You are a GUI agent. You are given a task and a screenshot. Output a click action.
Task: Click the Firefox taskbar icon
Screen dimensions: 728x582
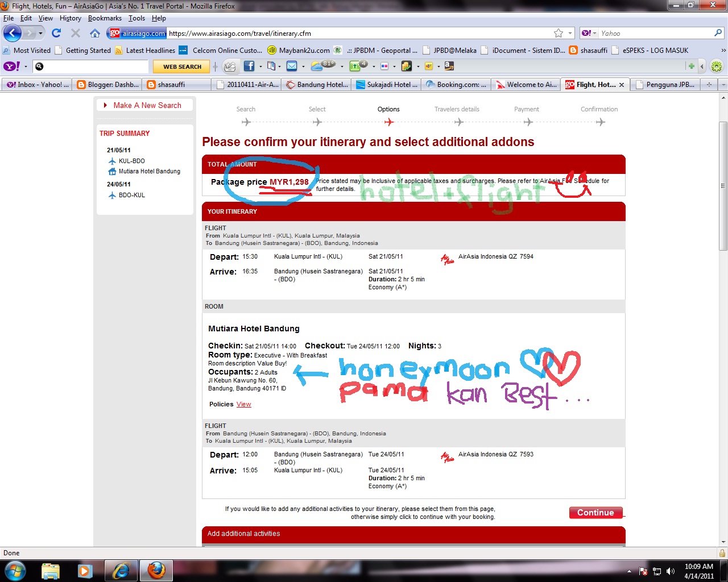pos(156,571)
